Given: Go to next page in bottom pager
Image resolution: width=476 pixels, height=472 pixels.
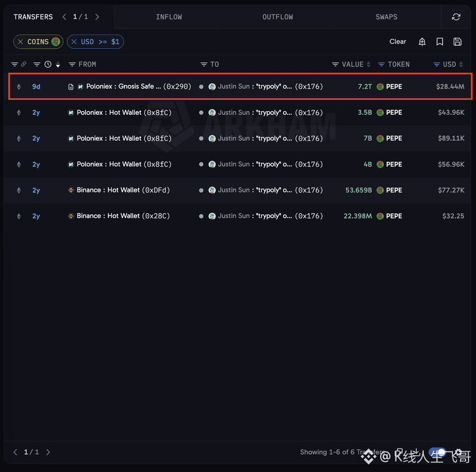Looking at the screenshot, I should (48, 452).
